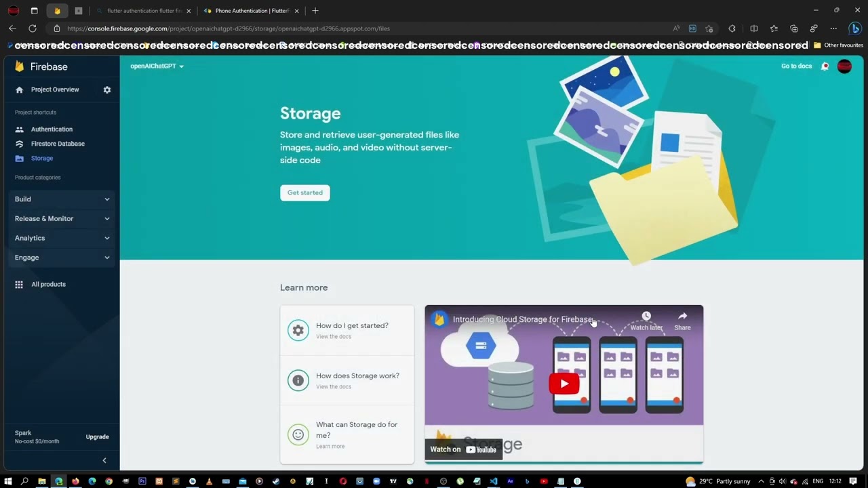Open Windows taskbar search
Screen dimensions: 868x488
(25, 481)
